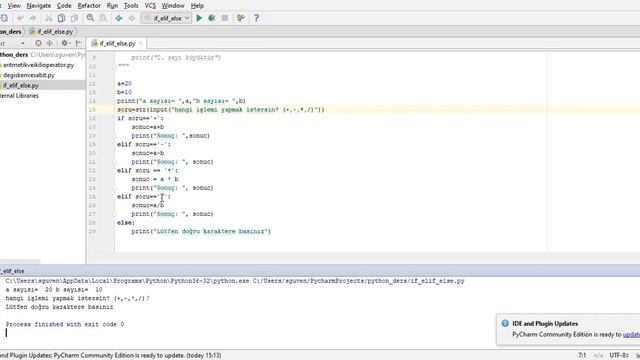640x360 pixels.
Task: Click line number 15 in the gutter
Action: (92, 110)
